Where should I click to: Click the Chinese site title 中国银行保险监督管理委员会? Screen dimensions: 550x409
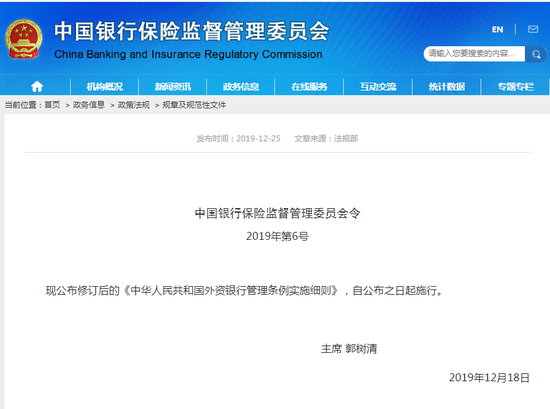pyautogui.click(x=192, y=31)
